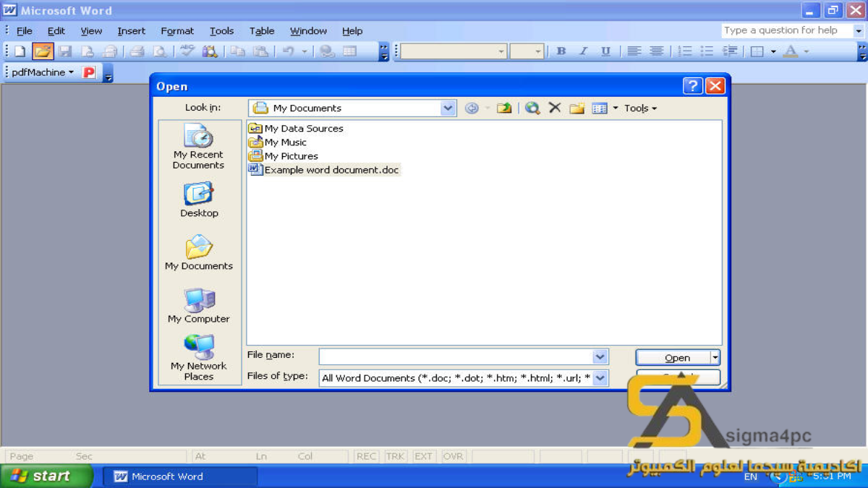Open the arrow beside the Open button

715,357
